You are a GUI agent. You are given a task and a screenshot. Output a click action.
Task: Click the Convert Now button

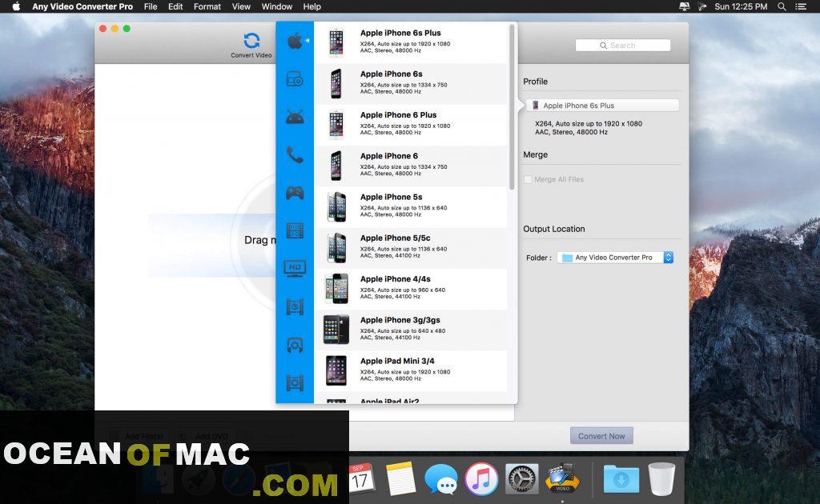[x=601, y=436]
